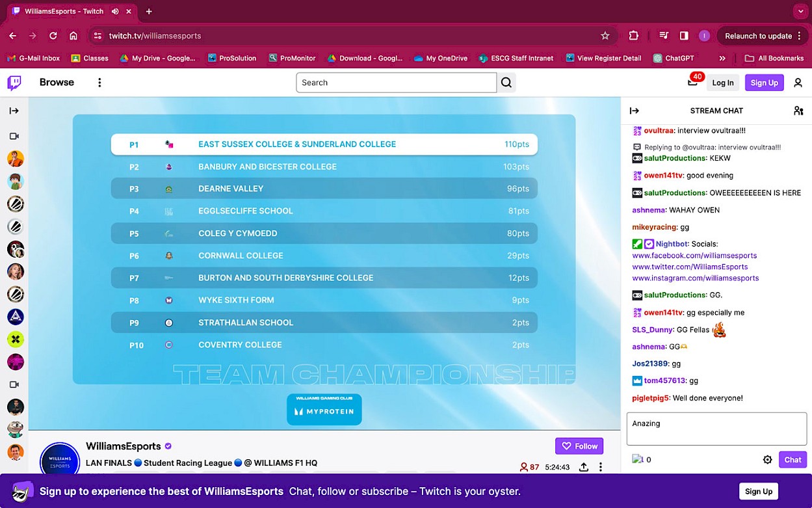The image size is (812, 508).
Task: Click the SLS_Dunny username in chat
Action: coord(652,330)
